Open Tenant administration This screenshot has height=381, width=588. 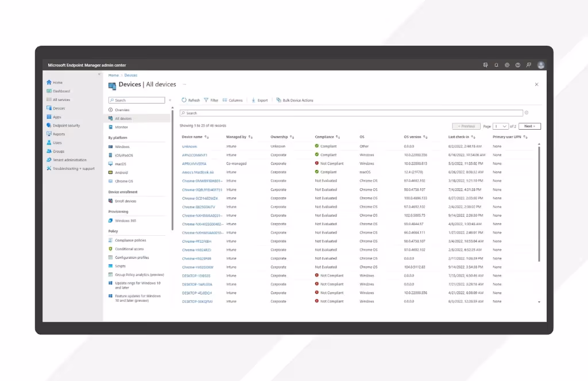[x=67, y=160]
